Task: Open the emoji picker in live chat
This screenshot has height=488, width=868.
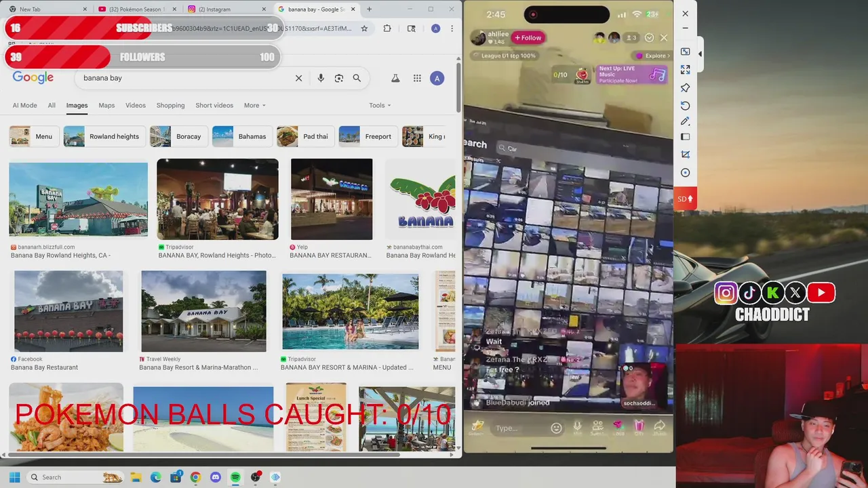Action: coord(556,428)
